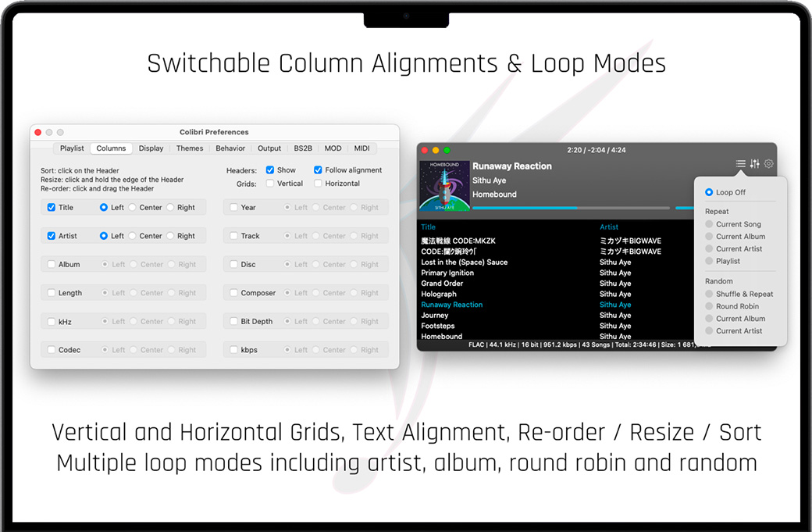Switch to the Themes tab

pos(189,148)
